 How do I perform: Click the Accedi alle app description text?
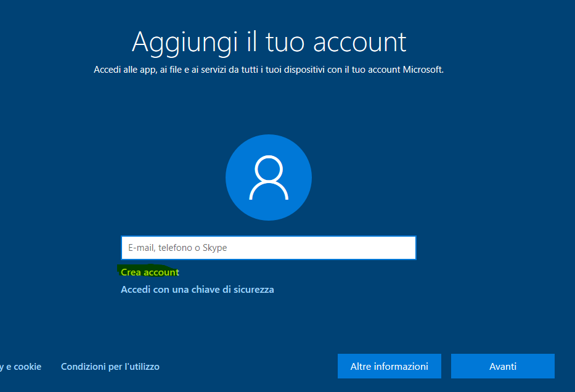tap(269, 70)
